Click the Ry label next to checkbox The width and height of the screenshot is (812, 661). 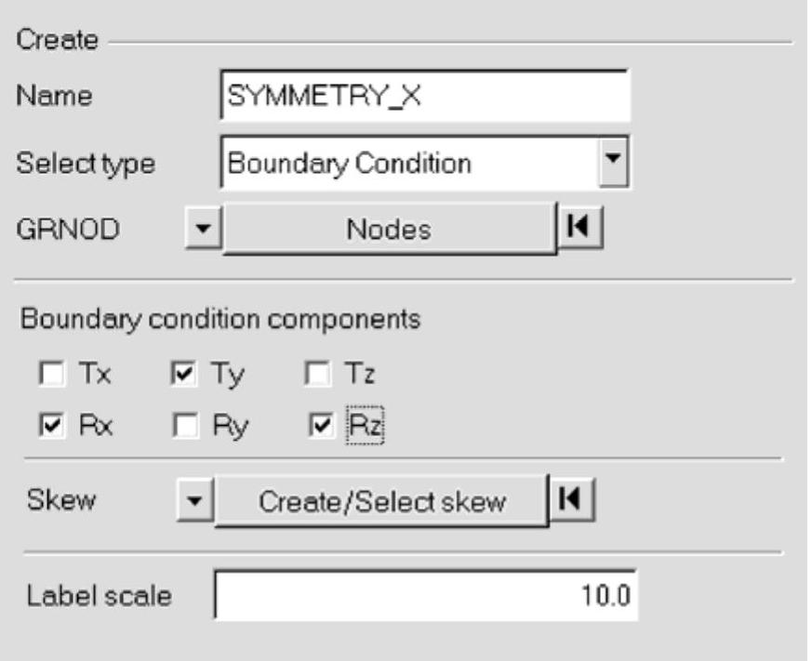pos(223,427)
